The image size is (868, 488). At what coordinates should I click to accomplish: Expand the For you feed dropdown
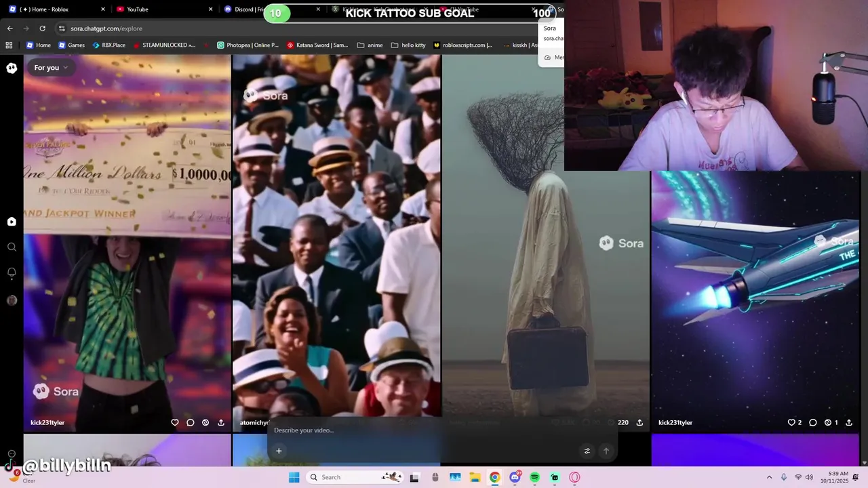[x=51, y=68]
